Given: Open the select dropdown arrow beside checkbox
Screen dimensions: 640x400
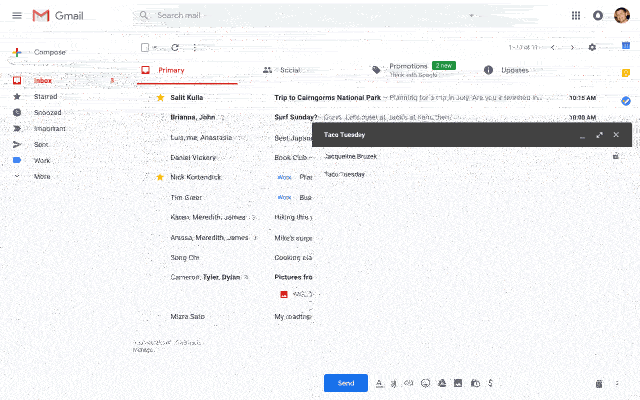Looking at the screenshot, I should [155, 48].
